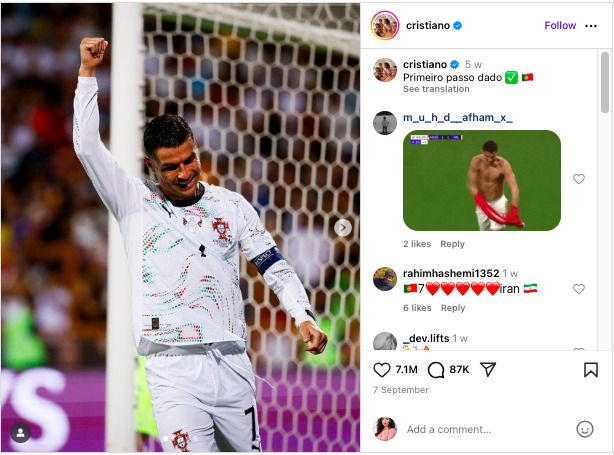
Task: Reply to m_u_h_d__afham_x_ comment
Action: click(x=452, y=244)
